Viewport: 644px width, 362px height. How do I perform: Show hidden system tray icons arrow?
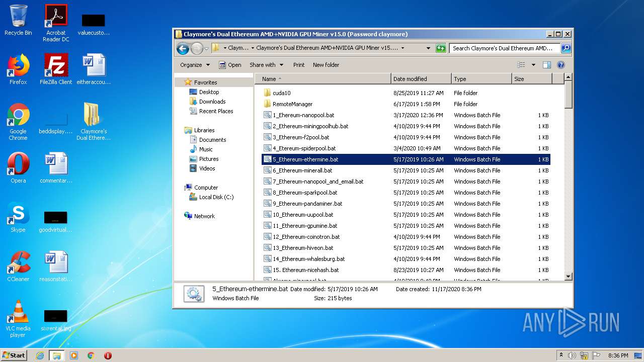tap(561, 355)
